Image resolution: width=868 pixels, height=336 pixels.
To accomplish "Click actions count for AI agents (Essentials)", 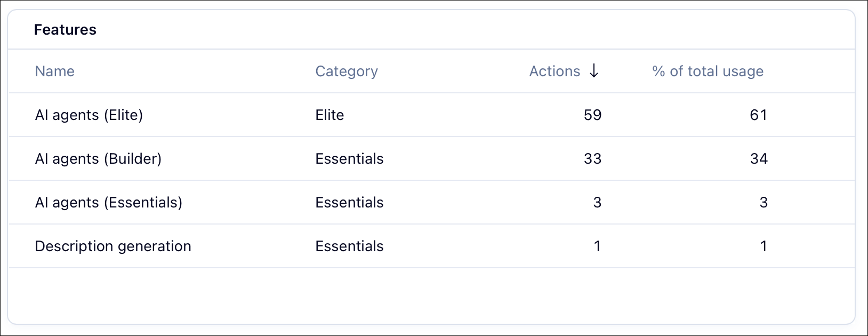I will click(x=597, y=203).
